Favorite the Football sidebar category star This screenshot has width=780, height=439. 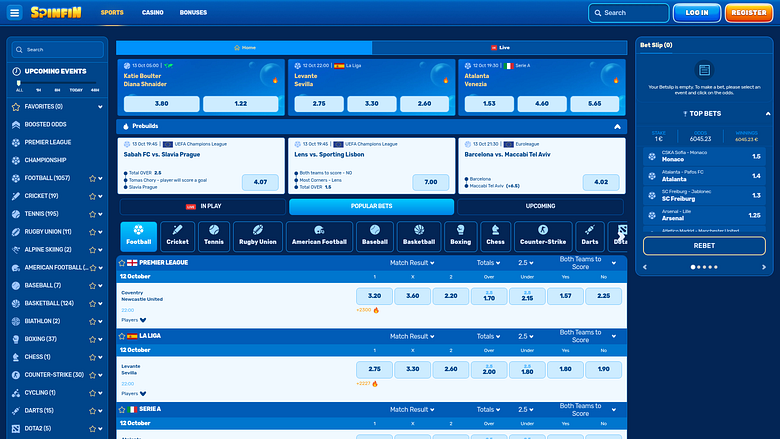click(93, 178)
